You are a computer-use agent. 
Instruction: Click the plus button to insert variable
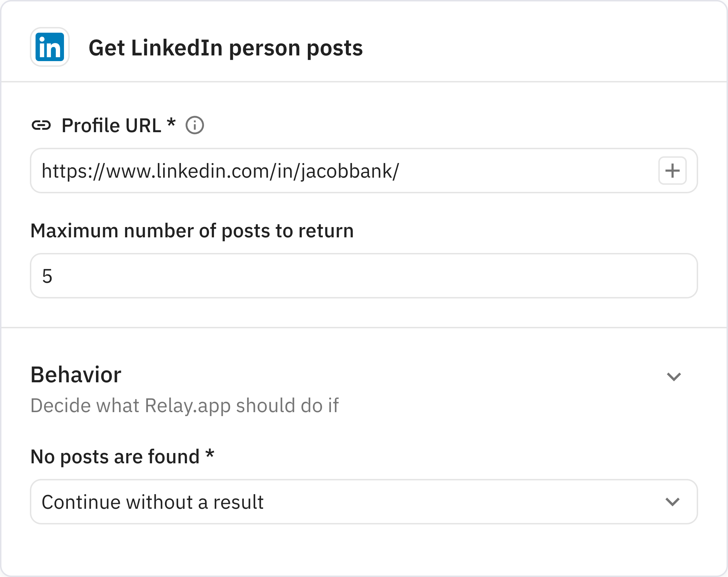tap(672, 171)
